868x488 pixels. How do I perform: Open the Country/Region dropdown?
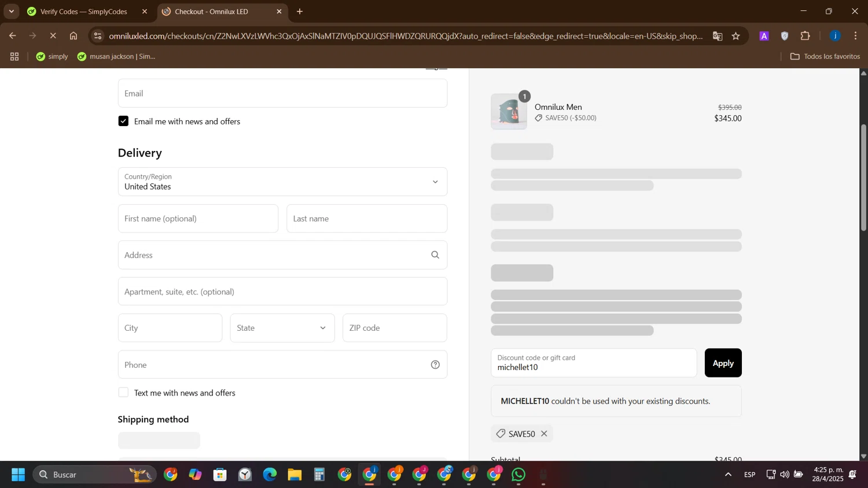point(282,182)
